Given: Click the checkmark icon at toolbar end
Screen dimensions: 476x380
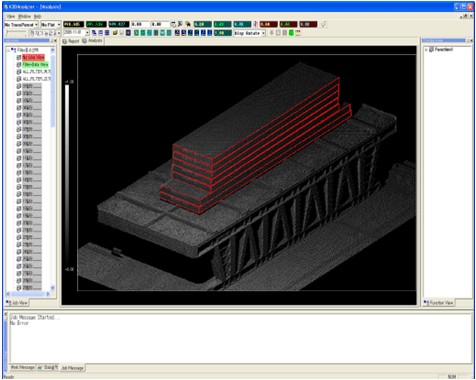Looking at the screenshot, I should coord(324,24).
